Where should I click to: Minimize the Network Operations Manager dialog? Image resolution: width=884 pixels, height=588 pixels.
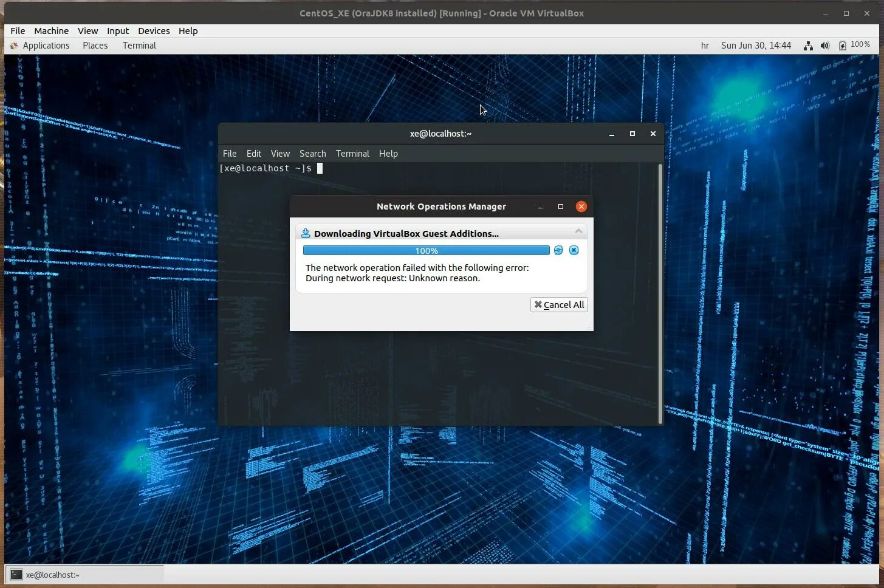[x=540, y=207]
